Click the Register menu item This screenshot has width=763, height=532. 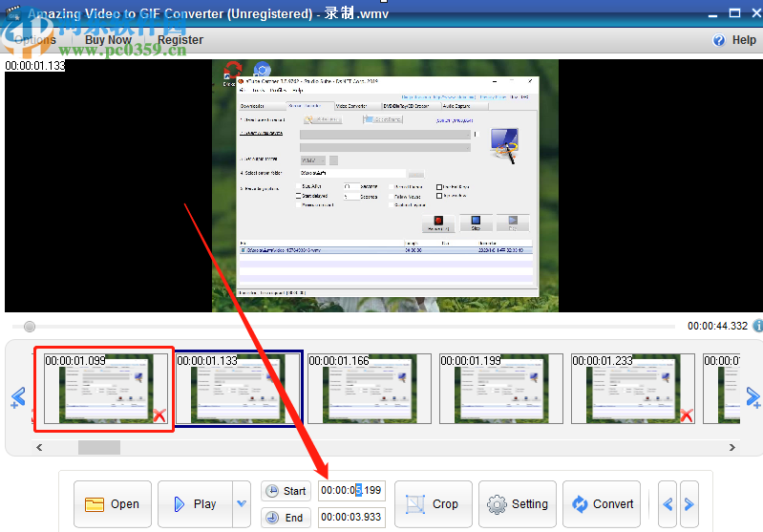180,40
